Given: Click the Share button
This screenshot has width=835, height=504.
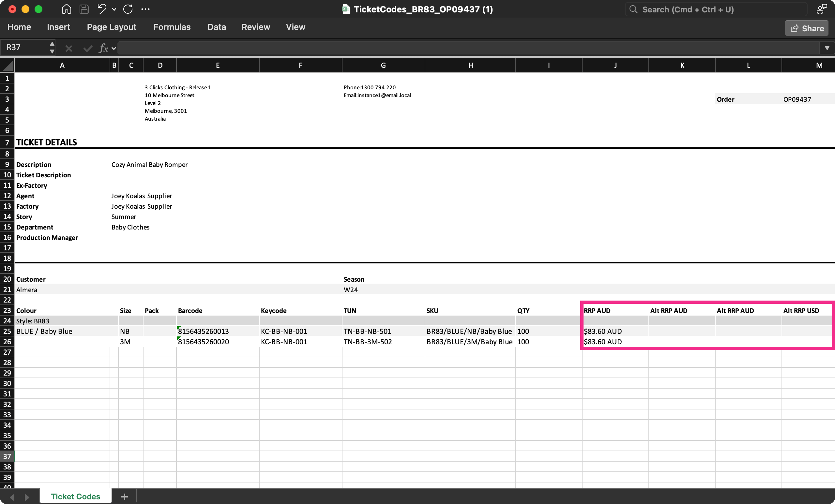Looking at the screenshot, I should point(806,28).
